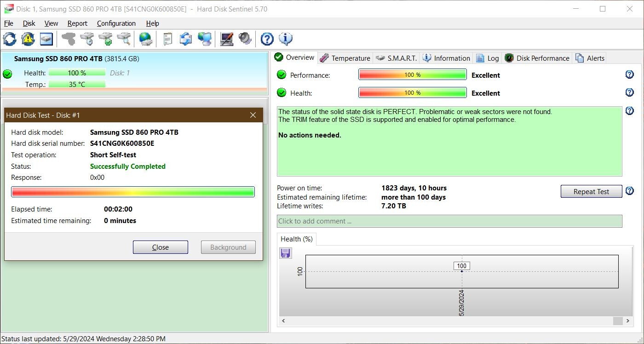Click the globe over disk toolbar icon

click(146, 39)
